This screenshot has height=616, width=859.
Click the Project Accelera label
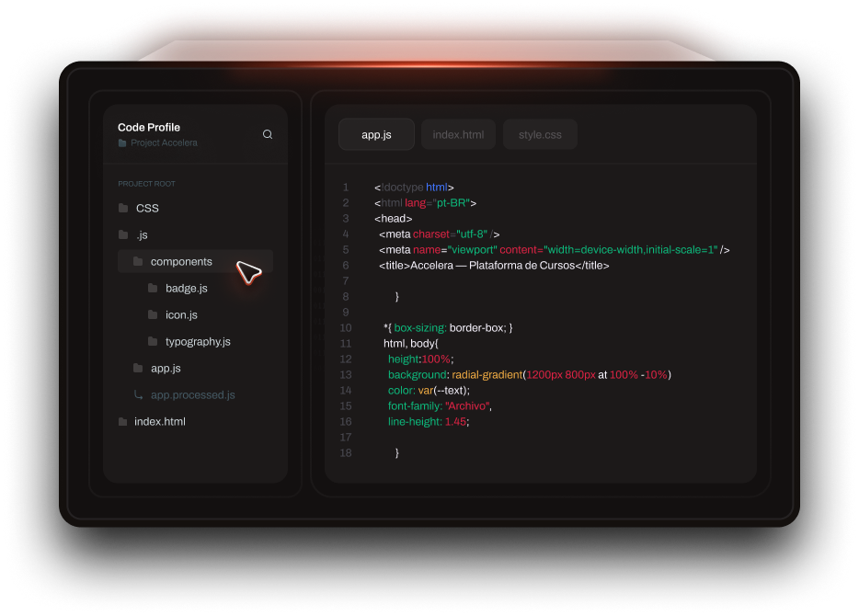pyautogui.click(x=164, y=143)
